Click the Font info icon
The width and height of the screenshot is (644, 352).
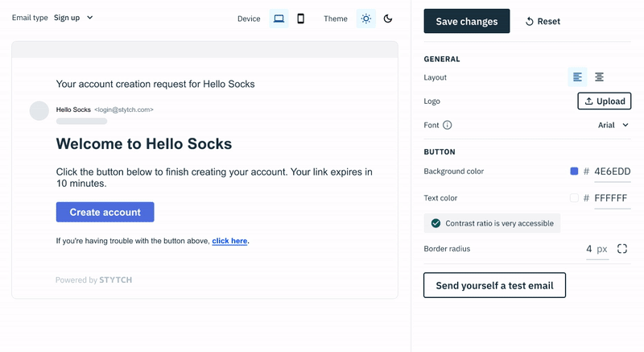pos(448,125)
